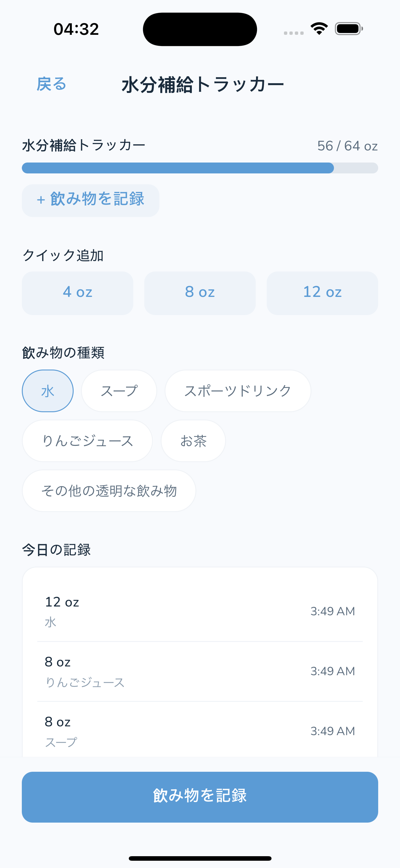
Task: Tap the bottom 飲み物を記録 button
Action: (x=200, y=797)
